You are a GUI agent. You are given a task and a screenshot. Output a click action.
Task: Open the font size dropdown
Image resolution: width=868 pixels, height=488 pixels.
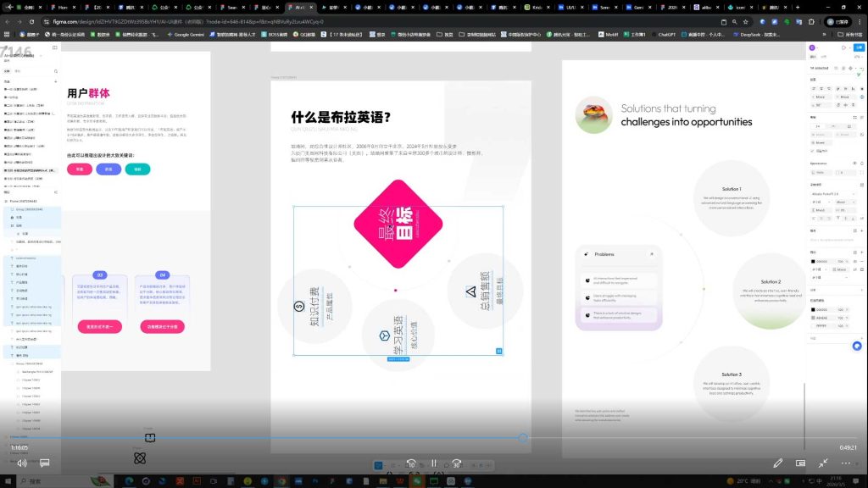coord(845,202)
